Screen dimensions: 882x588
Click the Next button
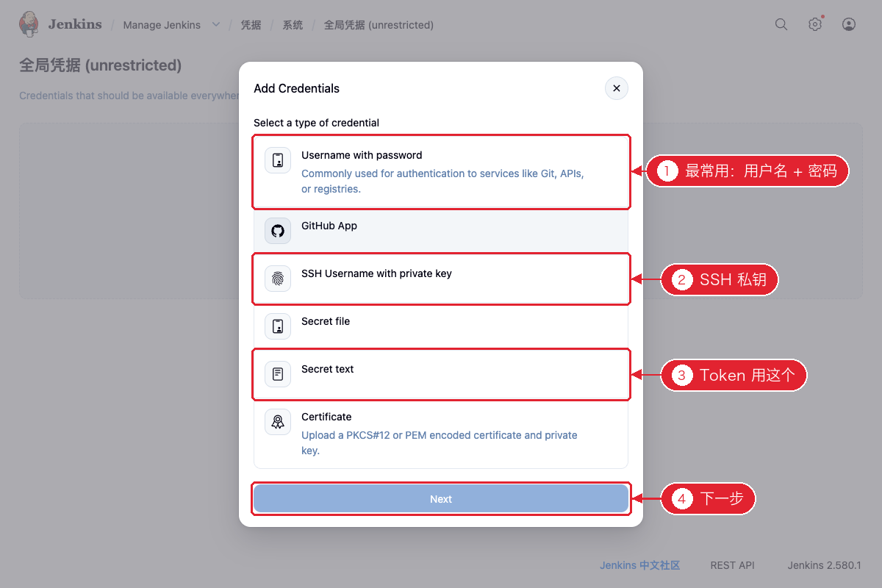441,499
